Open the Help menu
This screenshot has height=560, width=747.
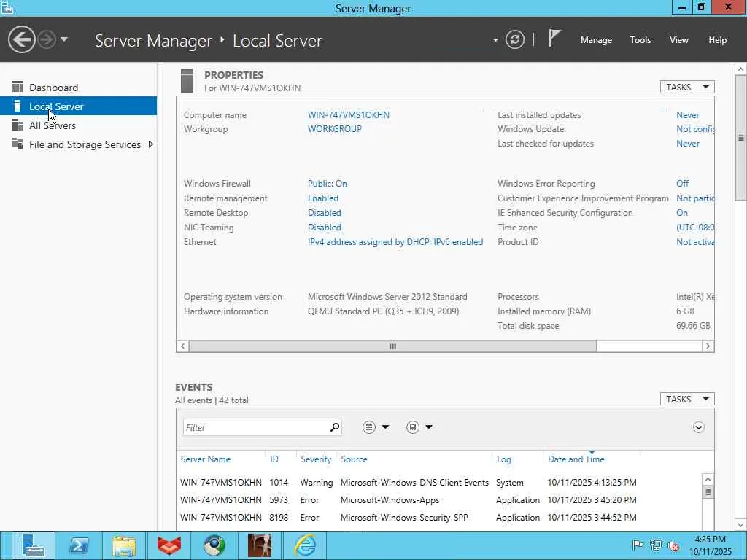(718, 40)
